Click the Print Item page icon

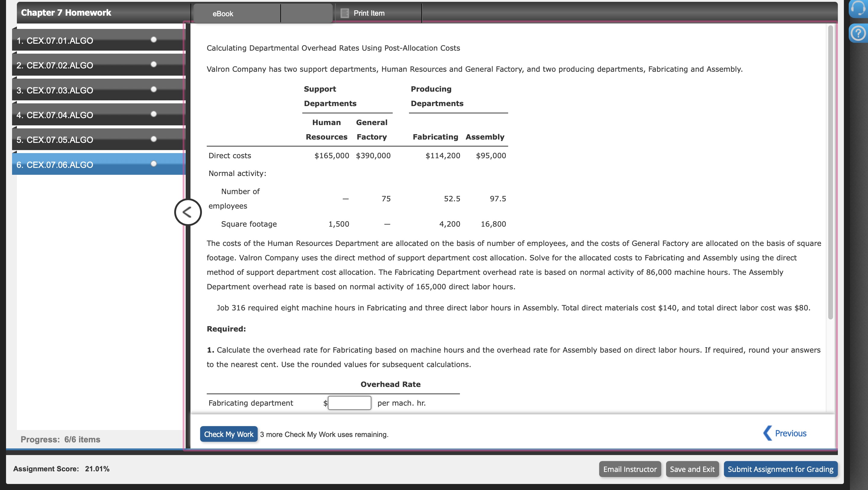point(344,13)
